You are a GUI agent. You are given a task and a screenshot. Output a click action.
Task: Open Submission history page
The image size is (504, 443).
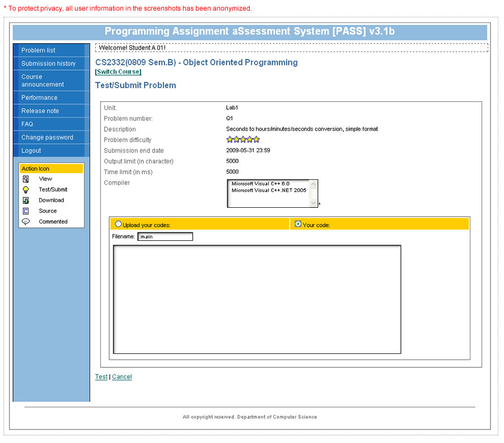[48, 64]
